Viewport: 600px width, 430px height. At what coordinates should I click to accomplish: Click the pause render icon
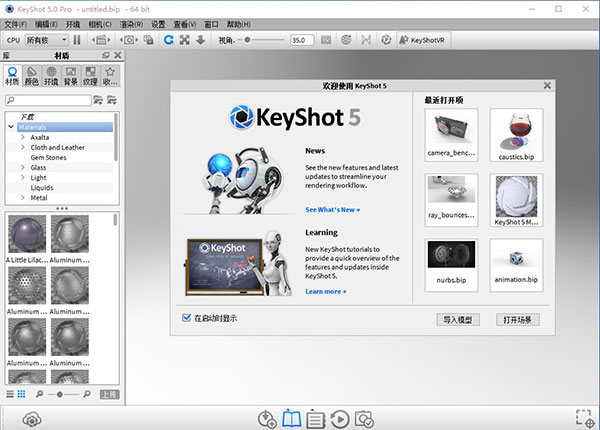(76, 40)
